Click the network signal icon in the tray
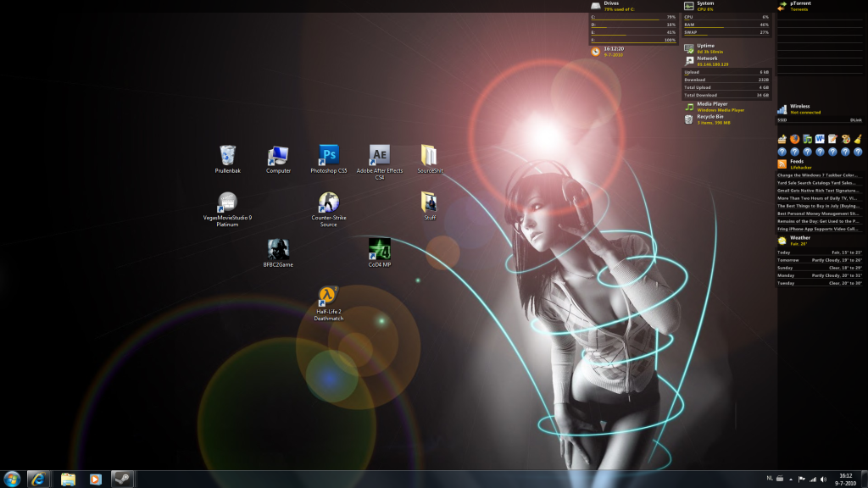This screenshot has height=488, width=868. click(x=813, y=480)
